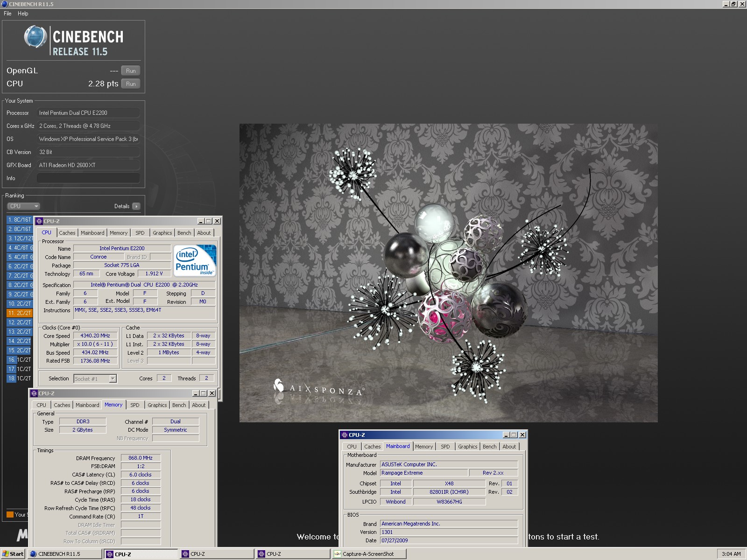The height and width of the screenshot is (560, 747).
Task: Open the File menu in Cinebench
Action: [x=7, y=14]
